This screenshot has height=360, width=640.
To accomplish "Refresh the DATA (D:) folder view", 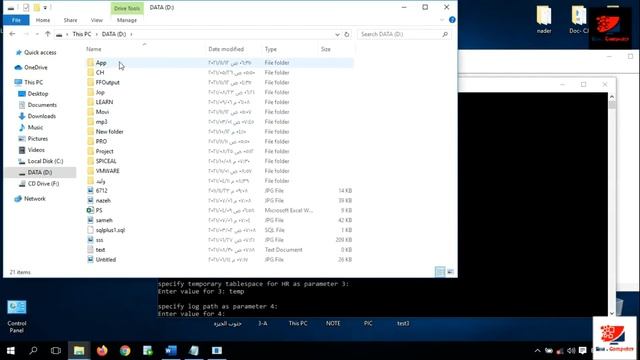I will click(347, 34).
